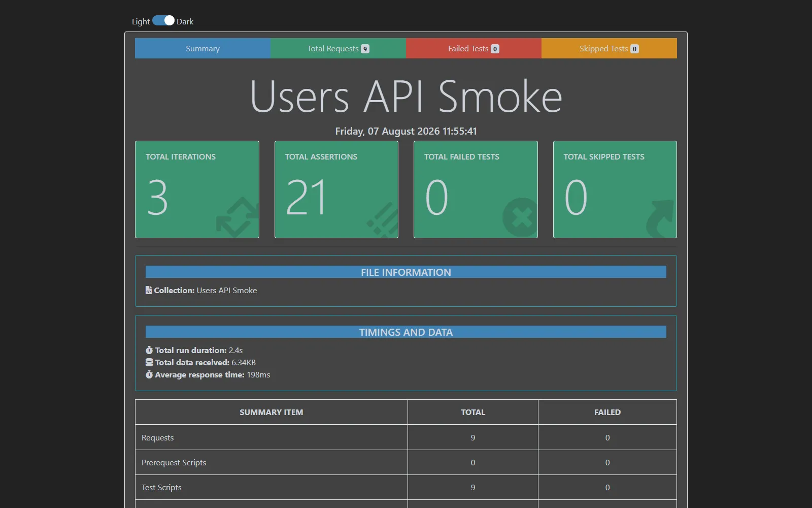Click the 'Prerequest Scripts' row label
Viewport: 812px width, 508px height.
(x=174, y=462)
